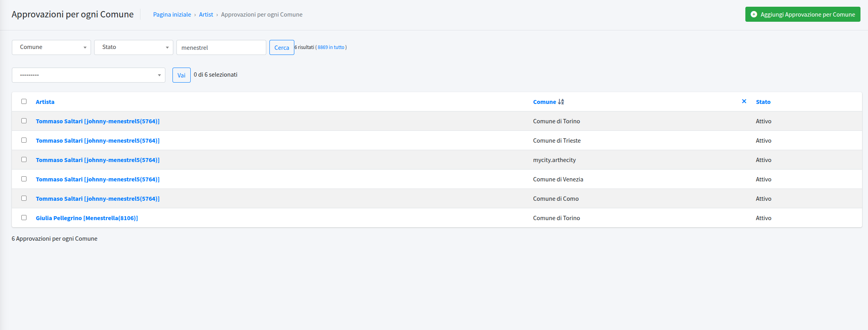Toggle the select-all checkbox in header
The width and height of the screenshot is (868, 330).
[x=24, y=102]
